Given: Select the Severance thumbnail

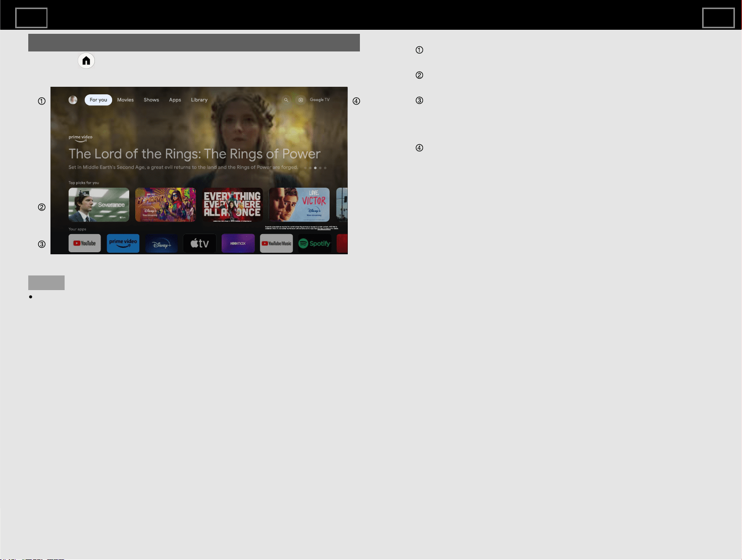Looking at the screenshot, I should [x=99, y=205].
